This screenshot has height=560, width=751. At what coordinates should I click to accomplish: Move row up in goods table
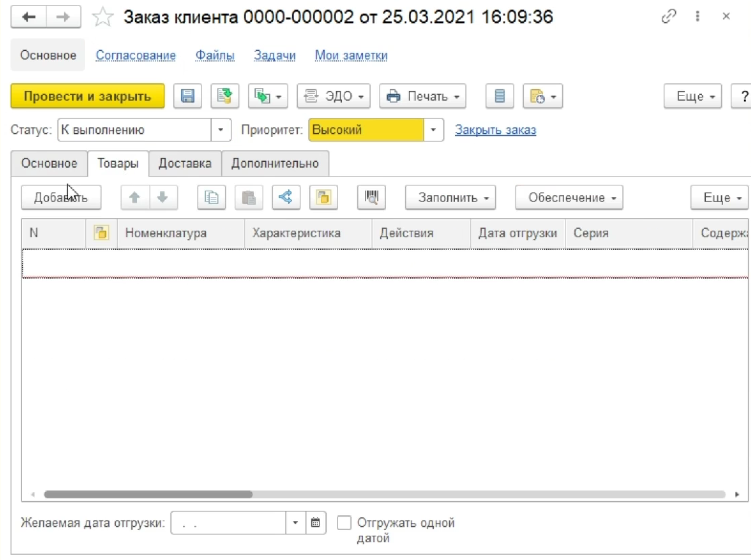[135, 197]
